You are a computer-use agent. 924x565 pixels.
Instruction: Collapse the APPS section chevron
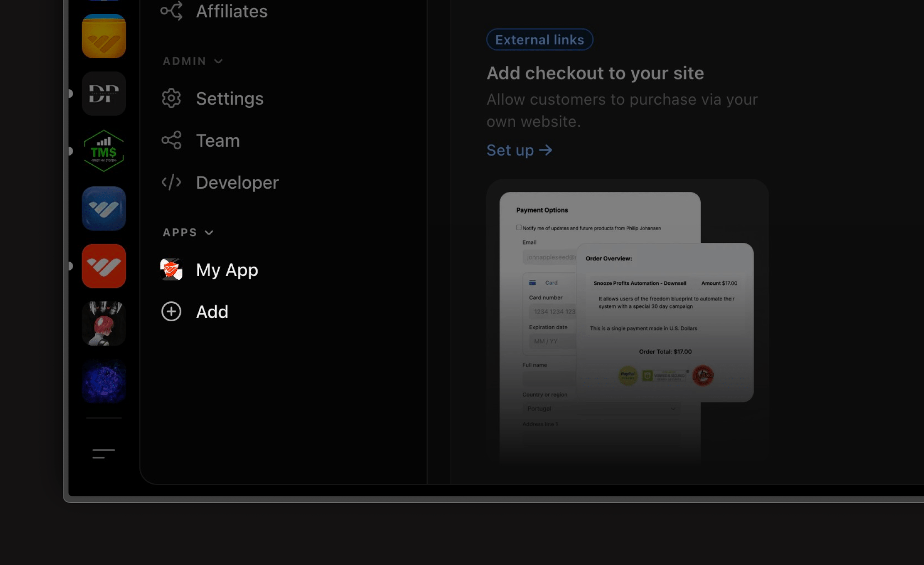[x=209, y=233]
